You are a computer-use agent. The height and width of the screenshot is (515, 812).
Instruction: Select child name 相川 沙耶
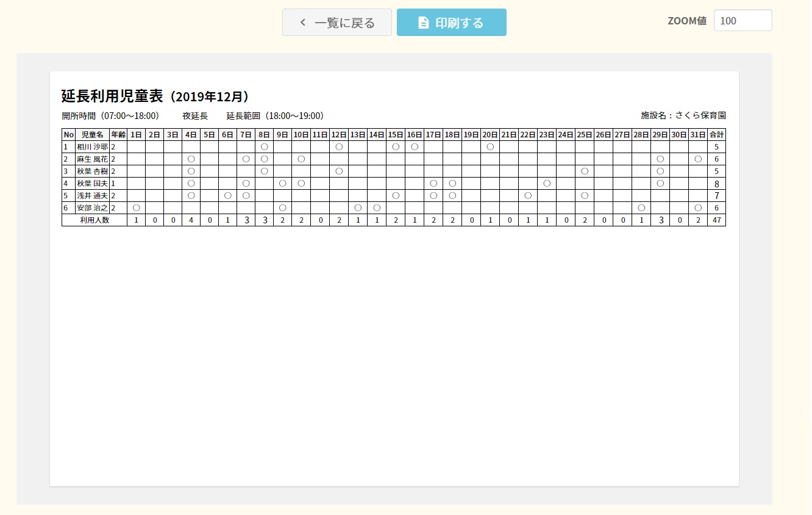pos(92,147)
